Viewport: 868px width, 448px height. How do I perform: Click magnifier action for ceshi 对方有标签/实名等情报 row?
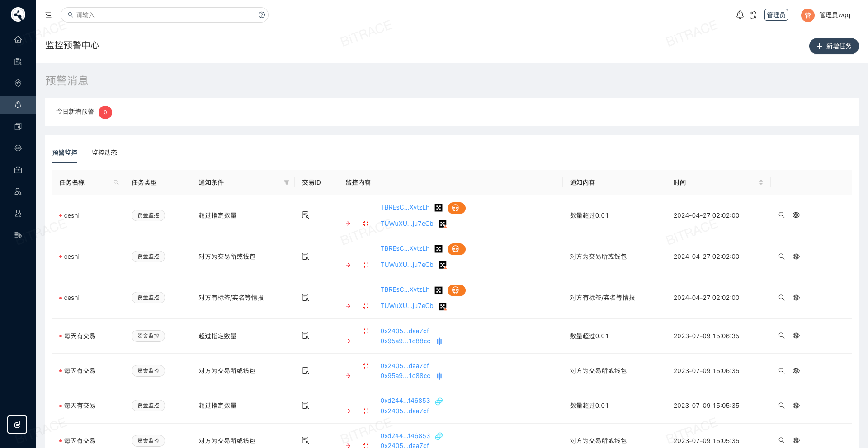(x=781, y=298)
